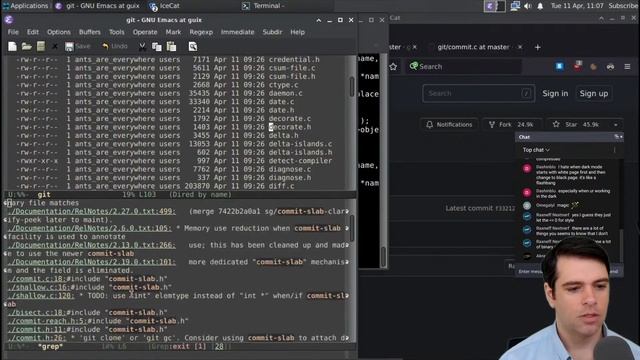Click the Terminal taskbar entry

[x=263, y=6]
